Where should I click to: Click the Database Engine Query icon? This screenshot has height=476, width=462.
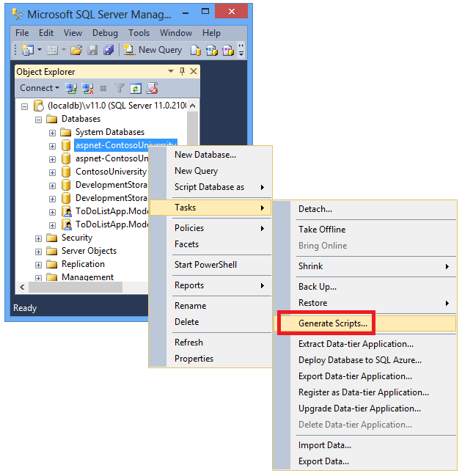coord(196,50)
